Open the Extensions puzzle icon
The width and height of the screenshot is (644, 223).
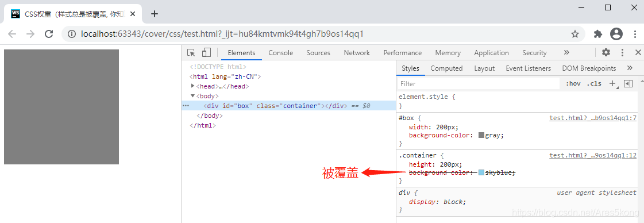click(598, 34)
